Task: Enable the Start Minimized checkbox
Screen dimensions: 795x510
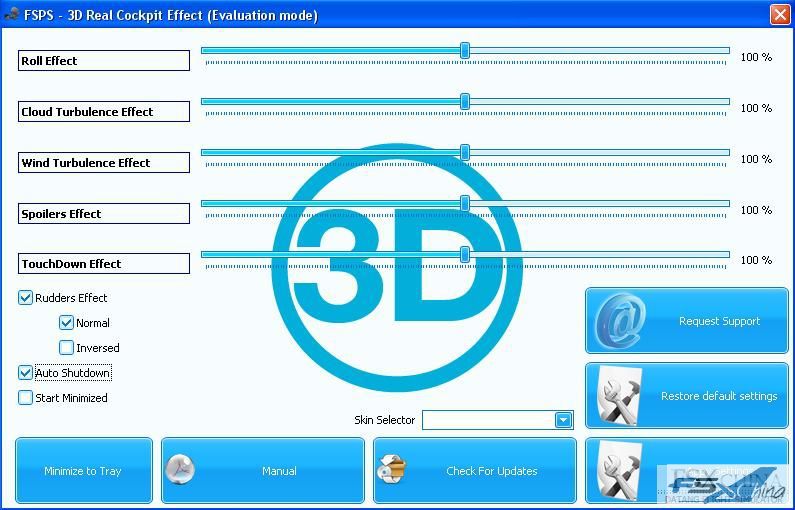Action: coord(25,397)
